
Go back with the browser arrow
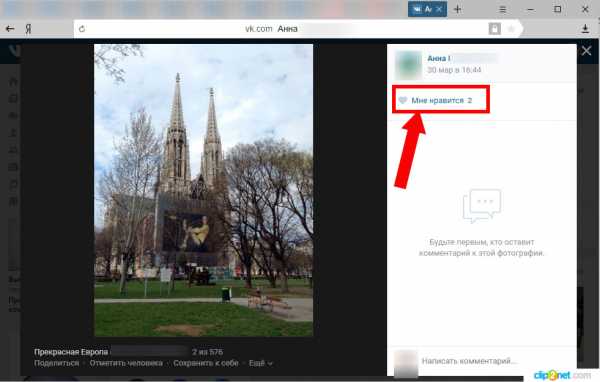click(x=10, y=29)
